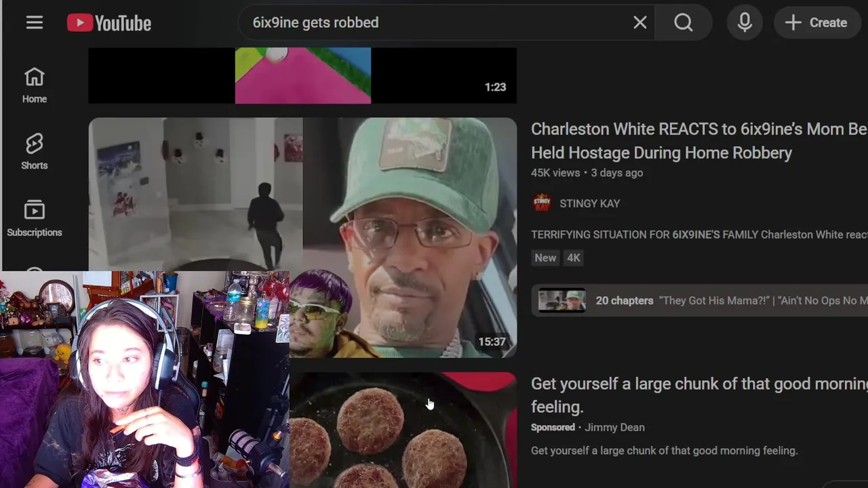Screen dimensions: 868x488
Task: Click the TERRIFYING SITUATION description text
Action: 699,235
